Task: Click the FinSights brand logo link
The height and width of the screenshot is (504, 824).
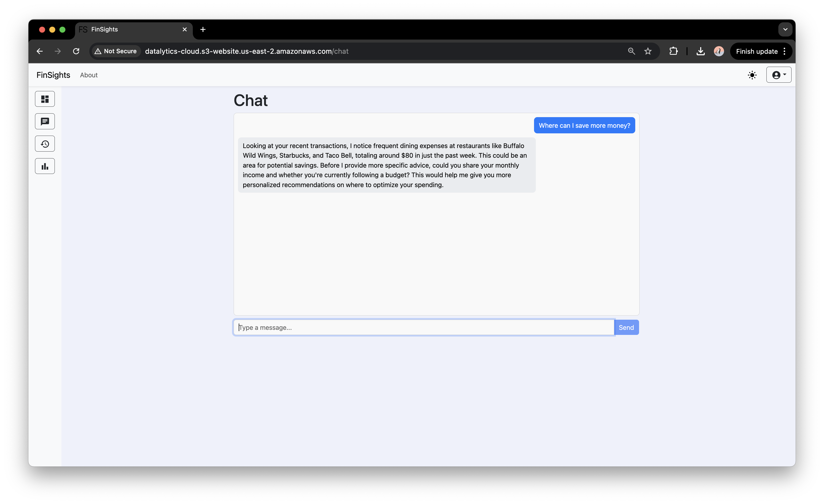Action: [53, 75]
